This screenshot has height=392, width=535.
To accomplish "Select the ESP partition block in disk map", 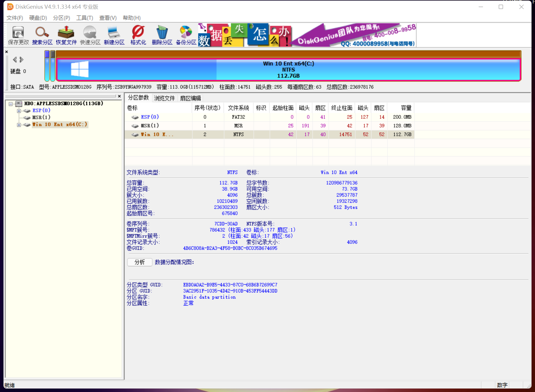I will (47, 66).
